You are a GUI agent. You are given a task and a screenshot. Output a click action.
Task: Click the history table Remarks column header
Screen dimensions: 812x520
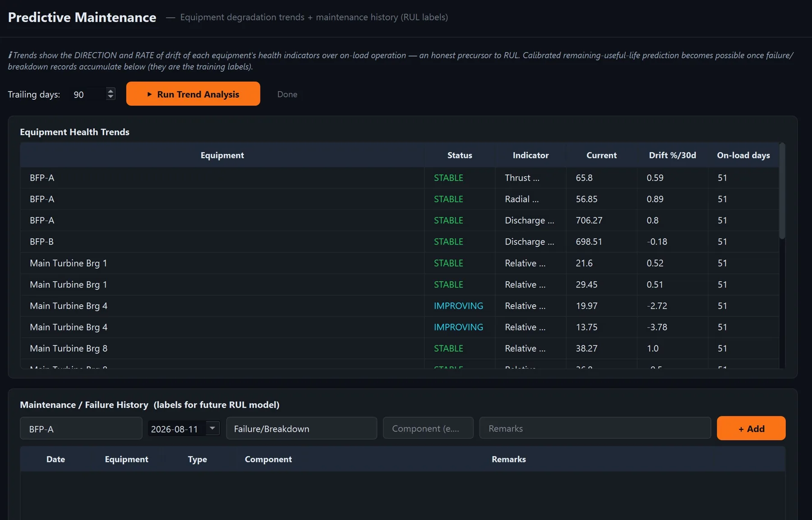click(508, 459)
